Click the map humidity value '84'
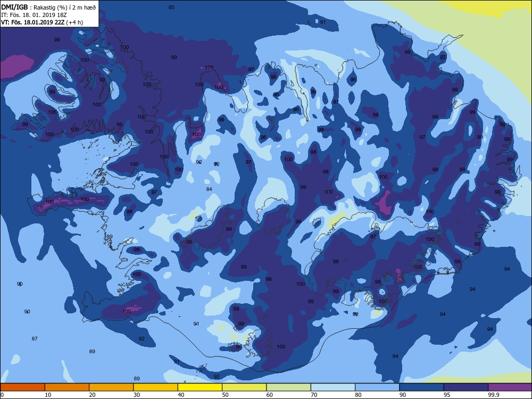This screenshot has height=399, width=532. pyautogui.click(x=209, y=189)
